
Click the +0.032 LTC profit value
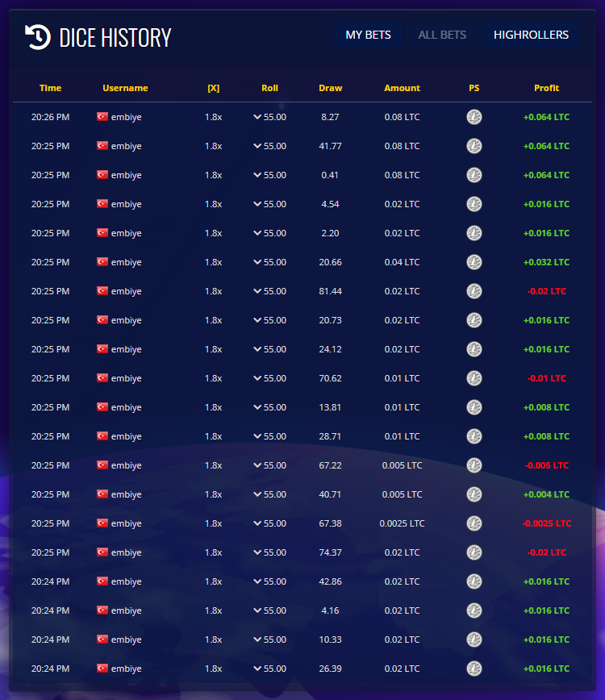pyautogui.click(x=546, y=262)
